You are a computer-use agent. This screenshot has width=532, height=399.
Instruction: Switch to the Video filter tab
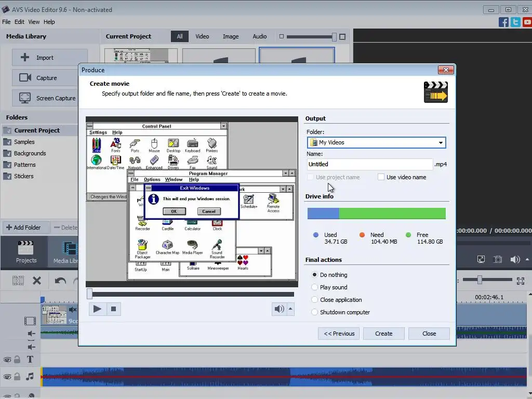pos(202,37)
